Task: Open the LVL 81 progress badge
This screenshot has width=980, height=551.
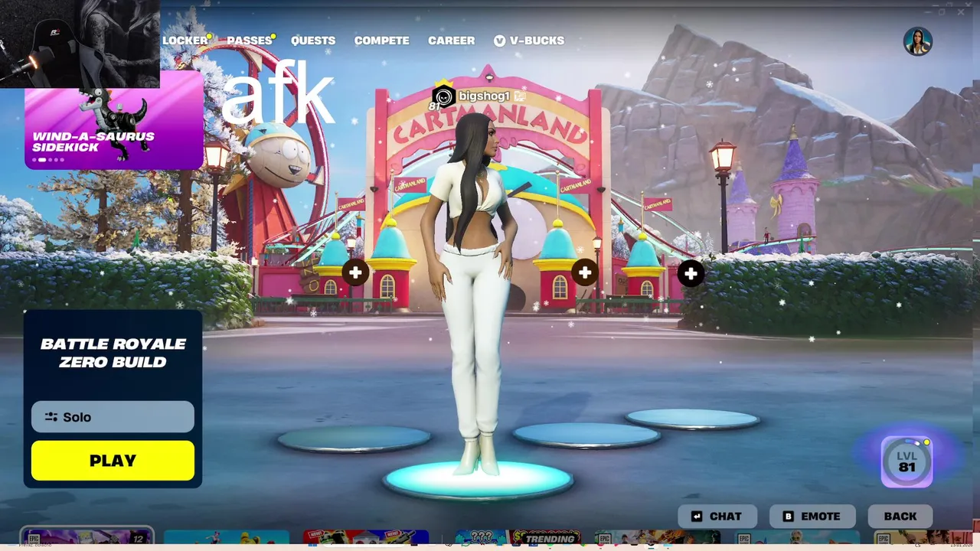Action: pyautogui.click(x=906, y=461)
